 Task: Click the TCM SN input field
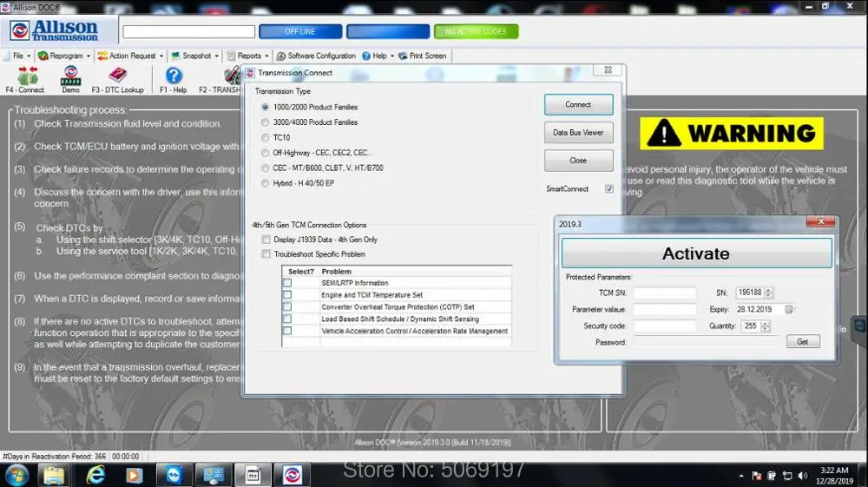coord(664,293)
